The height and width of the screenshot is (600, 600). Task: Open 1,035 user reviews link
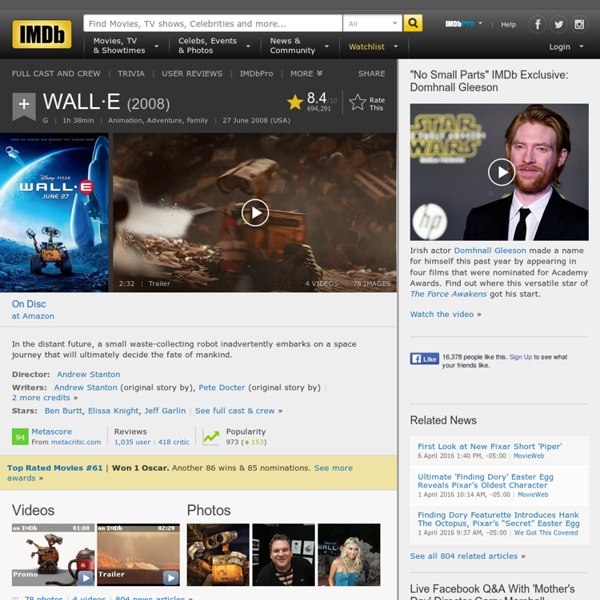132,442
